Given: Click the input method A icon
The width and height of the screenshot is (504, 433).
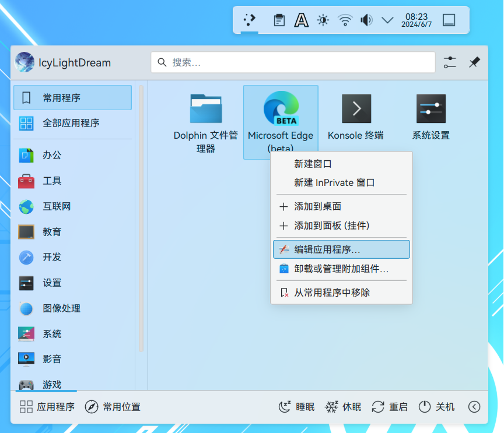Looking at the screenshot, I should pos(301,20).
